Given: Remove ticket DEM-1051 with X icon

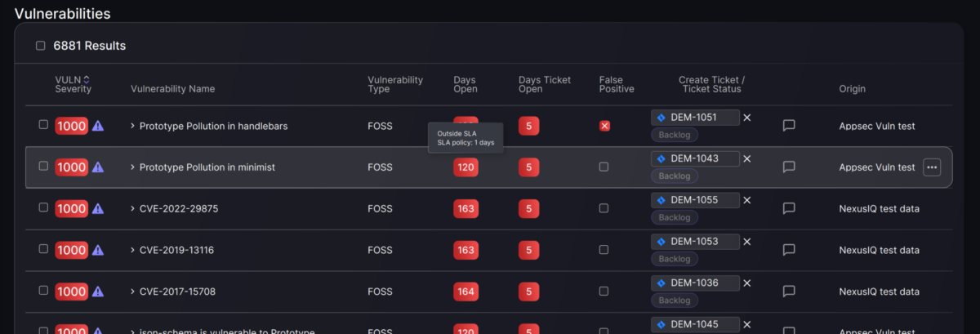Looking at the screenshot, I should (x=746, y=118).
